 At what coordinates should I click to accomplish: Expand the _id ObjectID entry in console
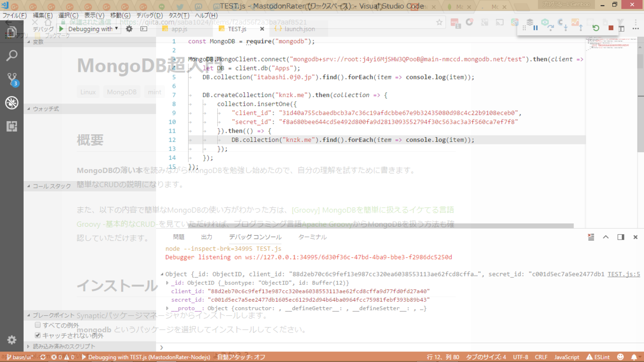click(x=168, y=283)
